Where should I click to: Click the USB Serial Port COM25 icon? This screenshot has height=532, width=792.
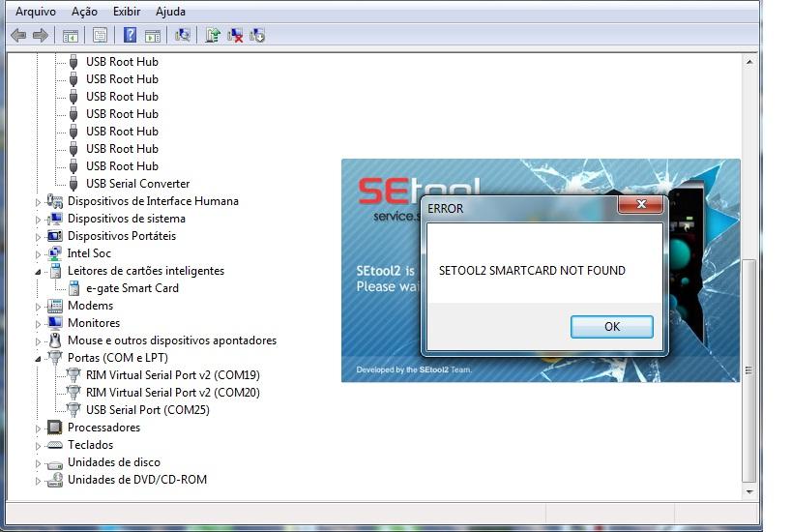[x=73, y=410]
